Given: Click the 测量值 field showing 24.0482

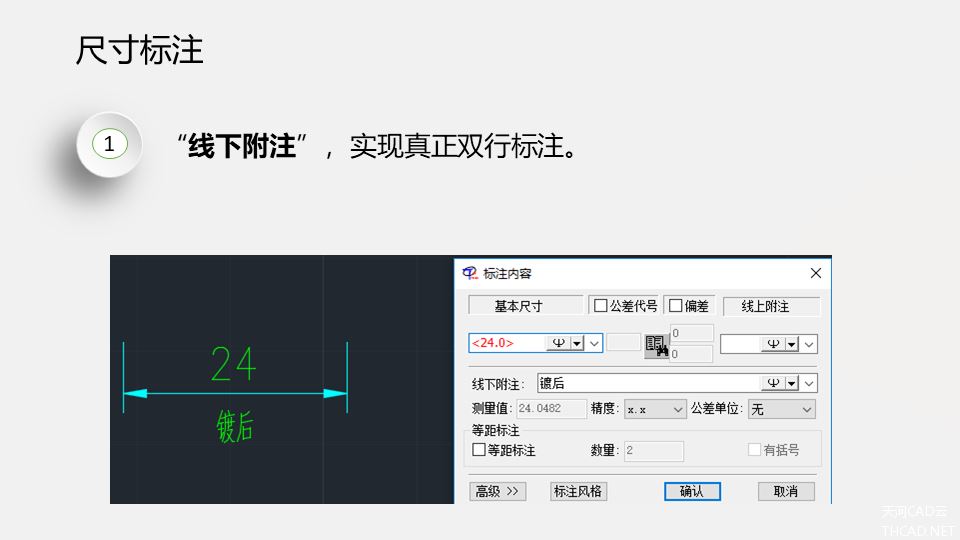Looking at the screenshot, I should click(552, 408).
